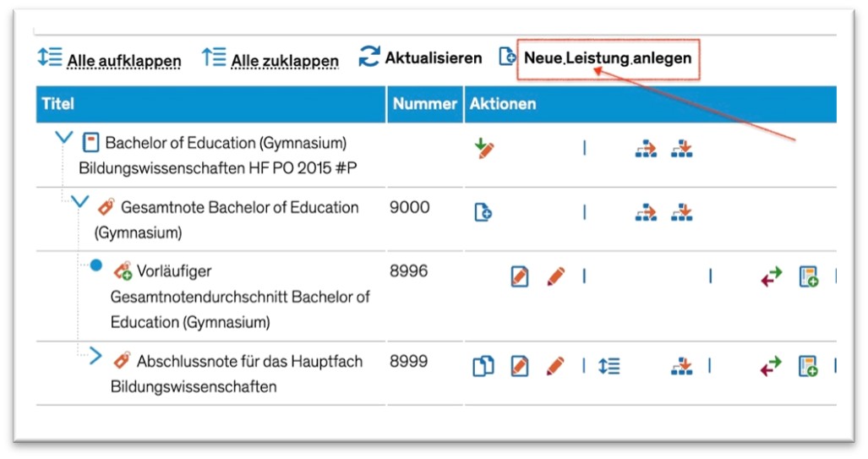Click the red-green swap arrows in row 8999

click(771, 367)
